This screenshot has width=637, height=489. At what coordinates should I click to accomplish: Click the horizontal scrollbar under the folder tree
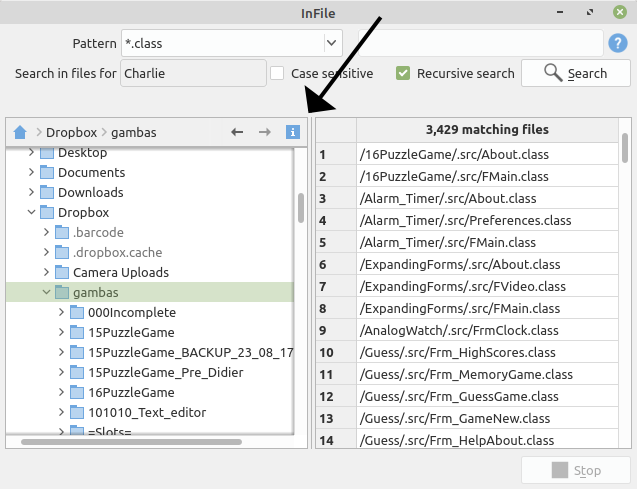pyautogui.click(x=132, y=442)
